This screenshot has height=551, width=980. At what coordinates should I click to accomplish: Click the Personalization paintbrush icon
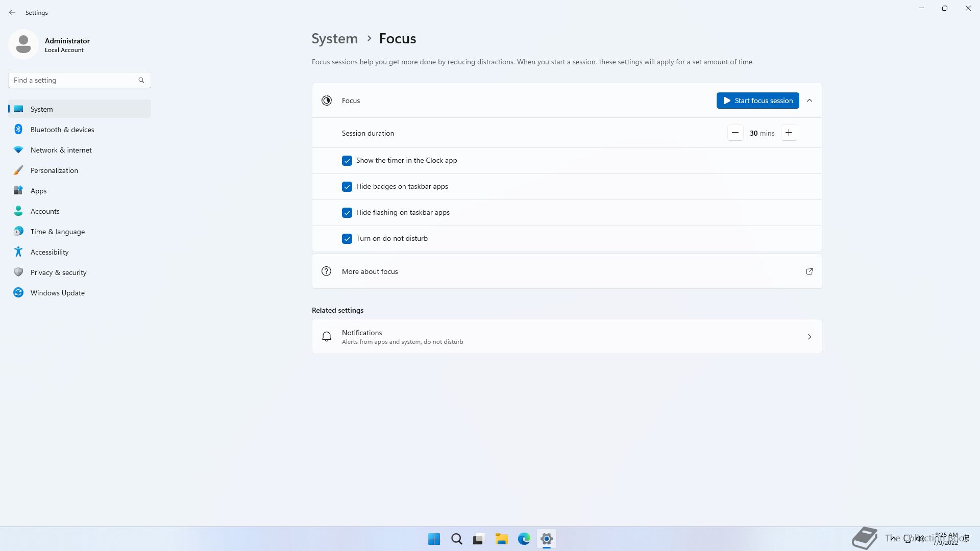pos(18,170)
